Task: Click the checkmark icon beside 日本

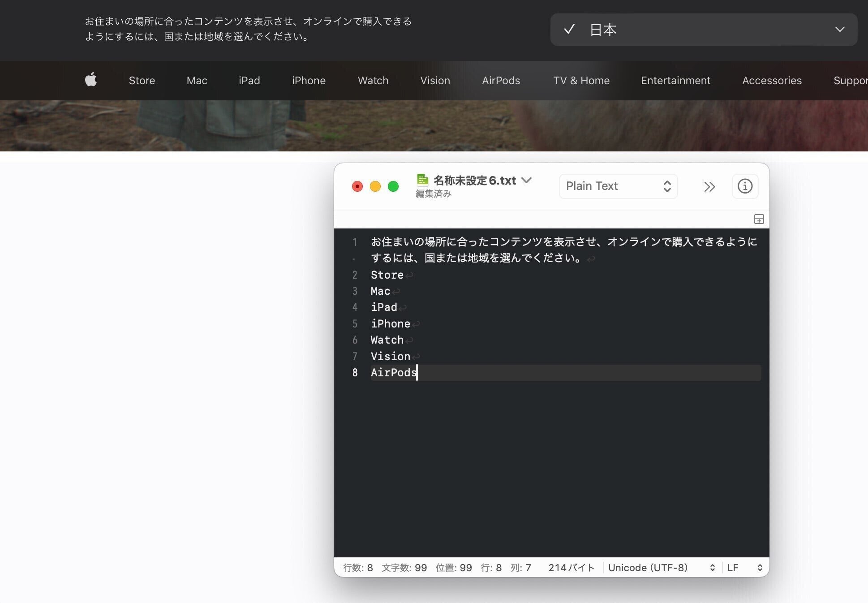Action: 569,30
